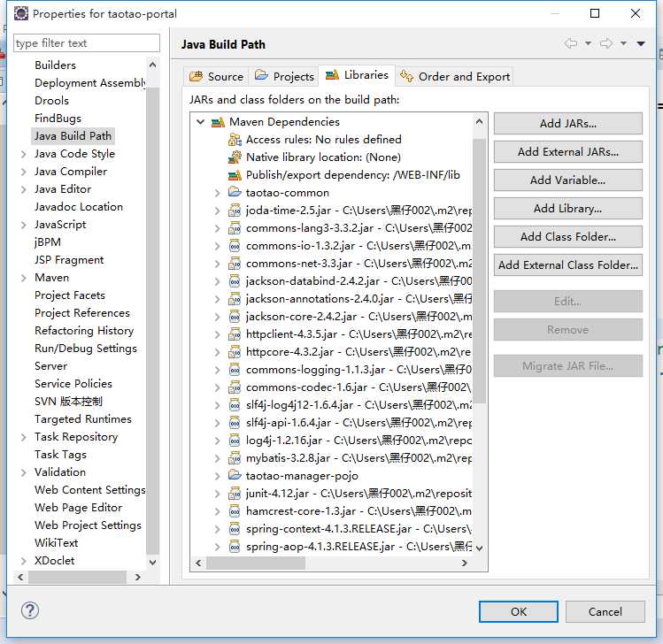Click the Access rules icon

(x=235, y=140)
